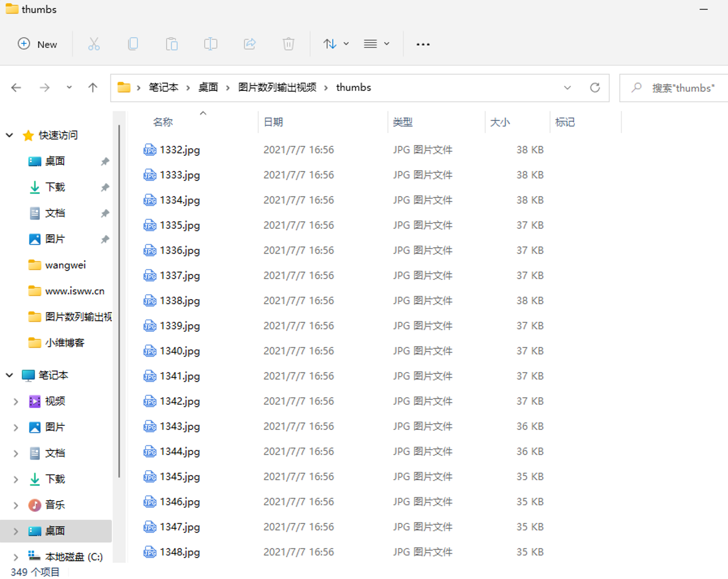Click the pin icon next to 文档
This screenshot has height=579, width=728.
click(x=105, y=213)
